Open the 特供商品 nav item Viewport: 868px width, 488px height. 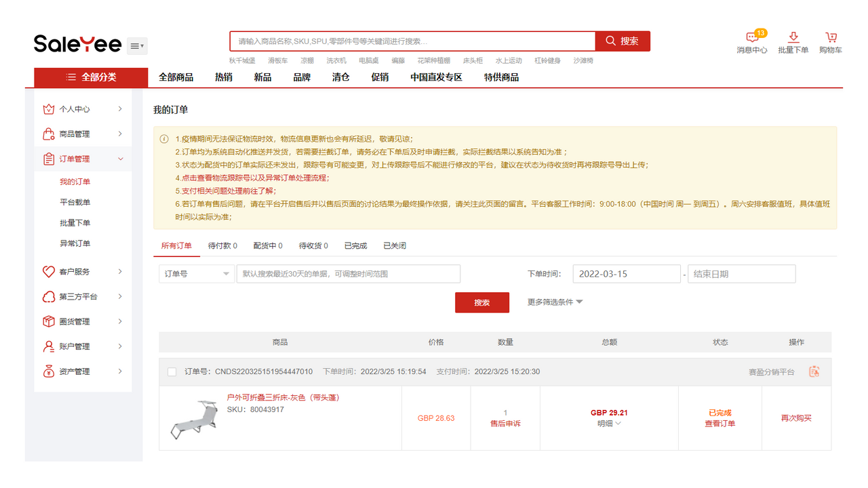[x=501, y=77]
